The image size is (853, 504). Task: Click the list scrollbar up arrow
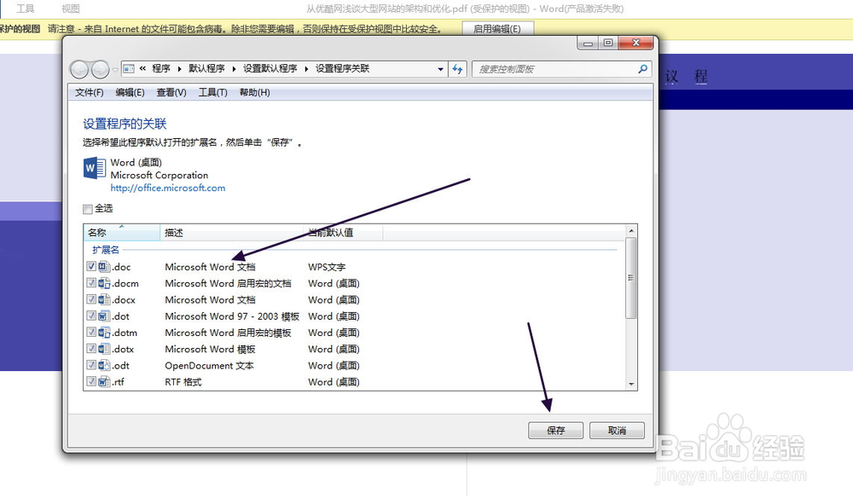[631, 230]
